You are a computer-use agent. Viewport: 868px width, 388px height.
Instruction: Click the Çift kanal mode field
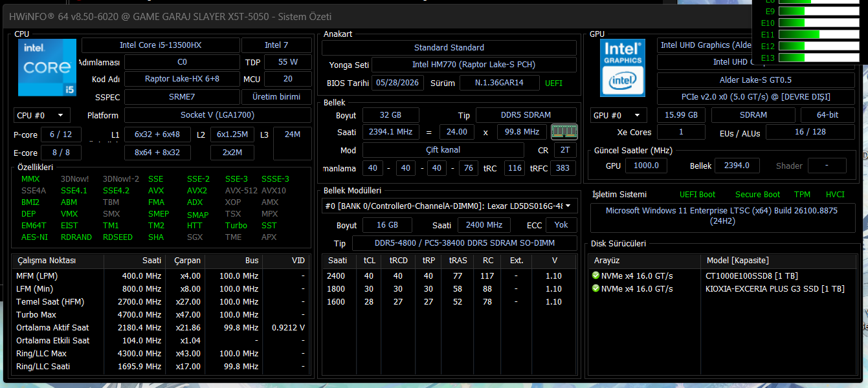tap(443, 150)
